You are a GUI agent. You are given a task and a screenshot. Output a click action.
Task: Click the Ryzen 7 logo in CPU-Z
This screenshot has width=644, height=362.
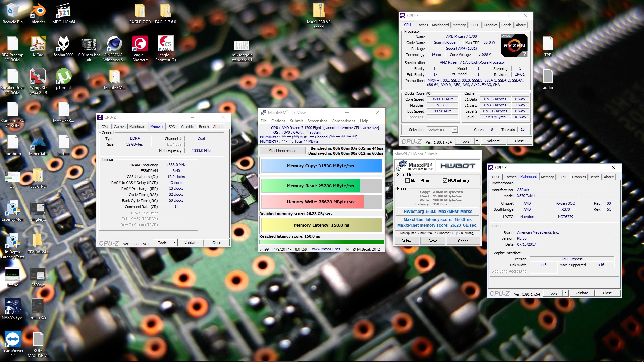514,45
